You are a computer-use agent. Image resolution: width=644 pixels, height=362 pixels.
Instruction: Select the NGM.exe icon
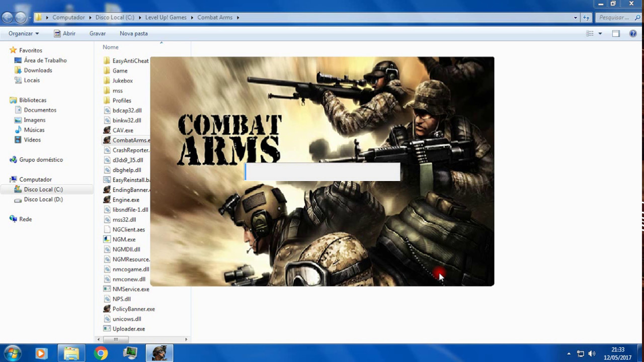click(x=107, y=239)
